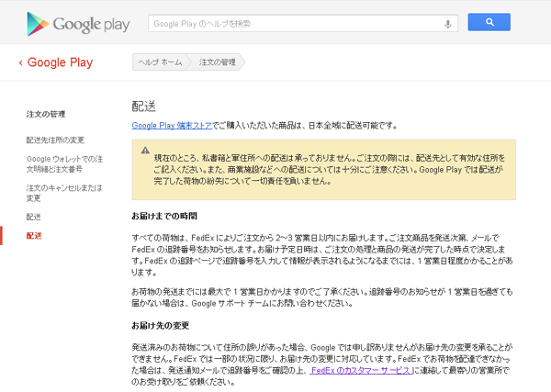Select the gray 配送 sidebar item

34,217
